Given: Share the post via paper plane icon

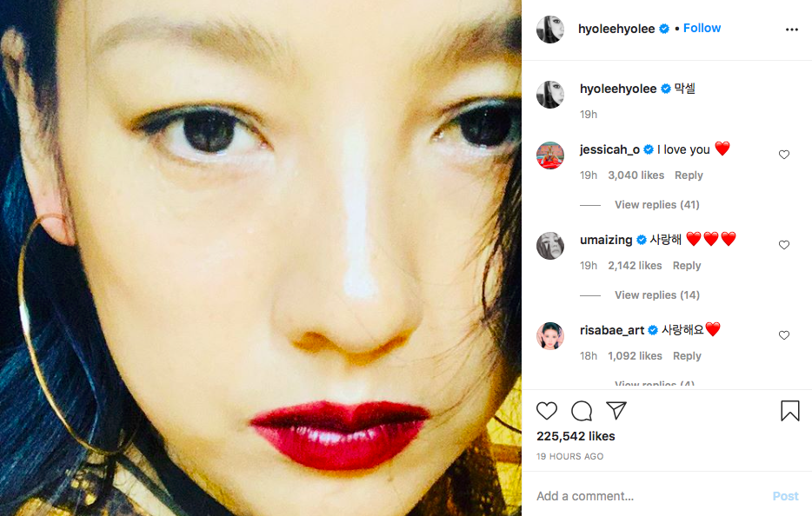Looking at the screenshot, I should point(616,410).
